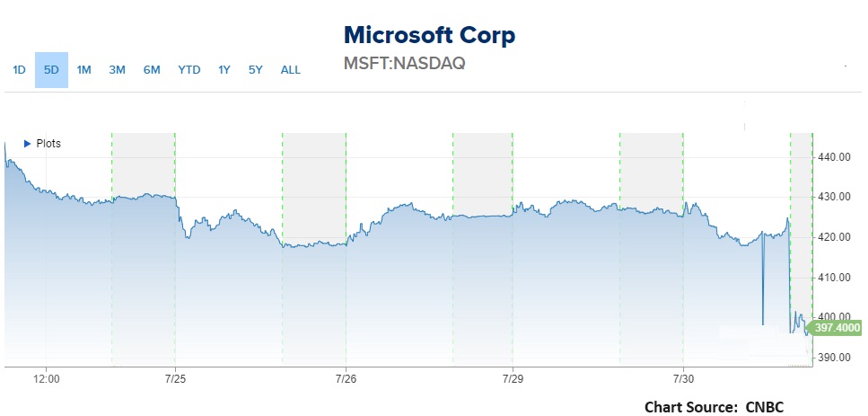Viewport: 868px width, 416px height.
Task: Click the 7/25 date marker on axis
Action: point(175,379)
